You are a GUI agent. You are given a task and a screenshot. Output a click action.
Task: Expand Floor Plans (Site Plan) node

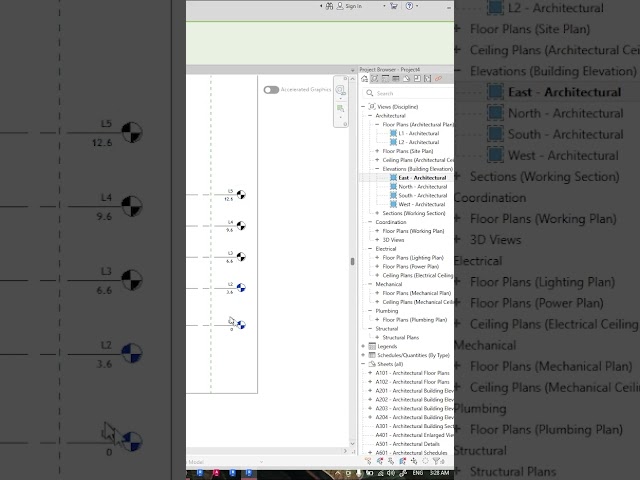(377, 151)
